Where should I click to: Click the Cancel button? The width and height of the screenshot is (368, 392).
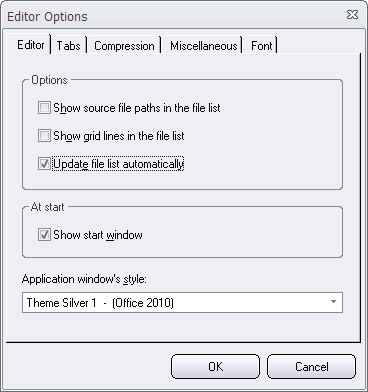click(x=311, y=367)
